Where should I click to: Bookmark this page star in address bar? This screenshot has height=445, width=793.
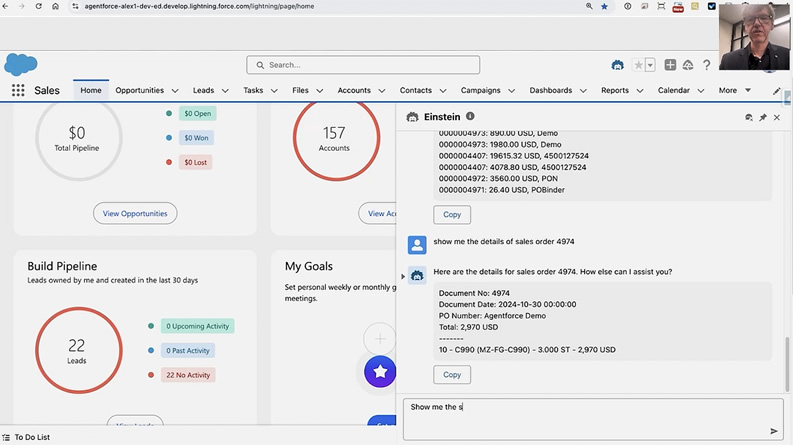(x=604, y=6)
